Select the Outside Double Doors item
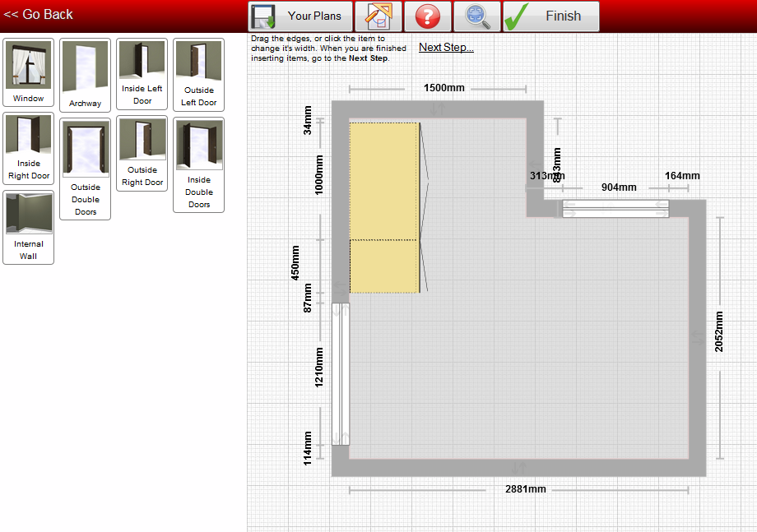 (85, 169)
